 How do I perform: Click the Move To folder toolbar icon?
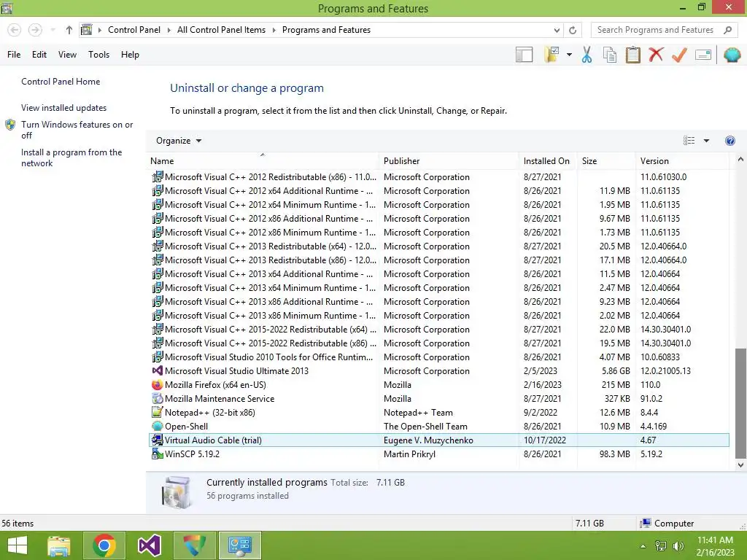point(551,55)
